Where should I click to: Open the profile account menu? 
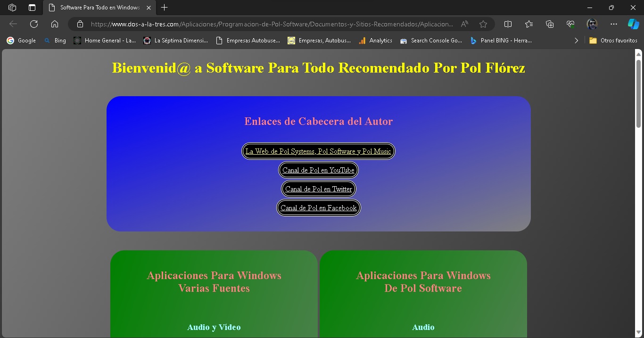pyautogui.click(x=592, y=24)
